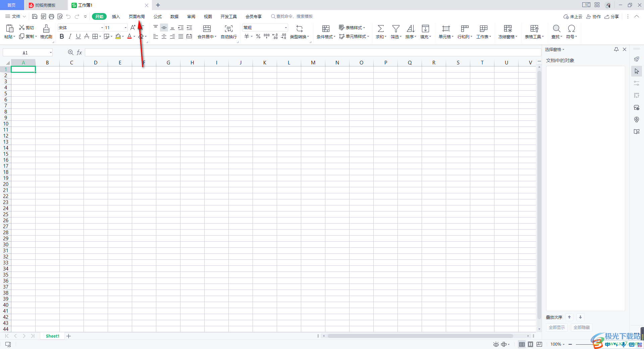Screen dimensions: 644x349
Task: Click the thousands separator 000 icon
Action: coord(267,36)
